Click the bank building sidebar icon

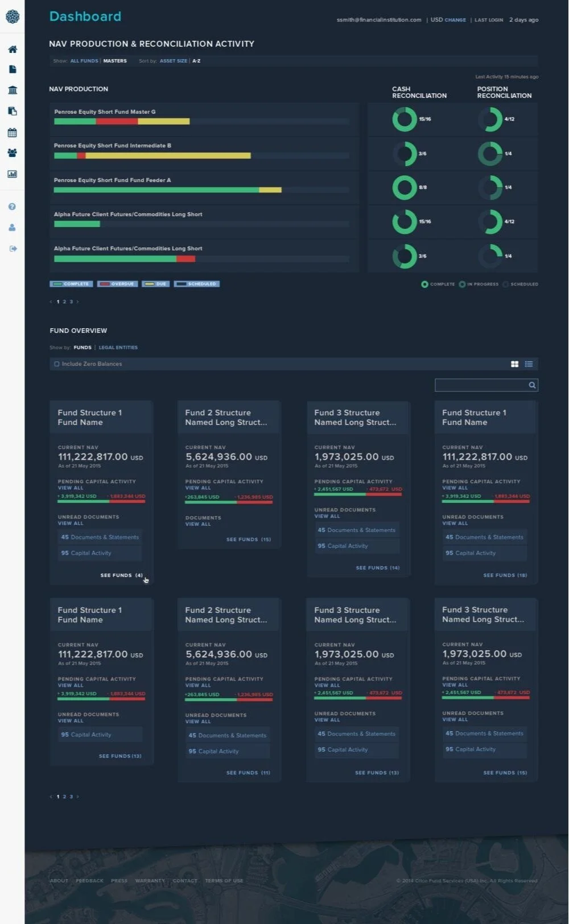click(12, 90)
